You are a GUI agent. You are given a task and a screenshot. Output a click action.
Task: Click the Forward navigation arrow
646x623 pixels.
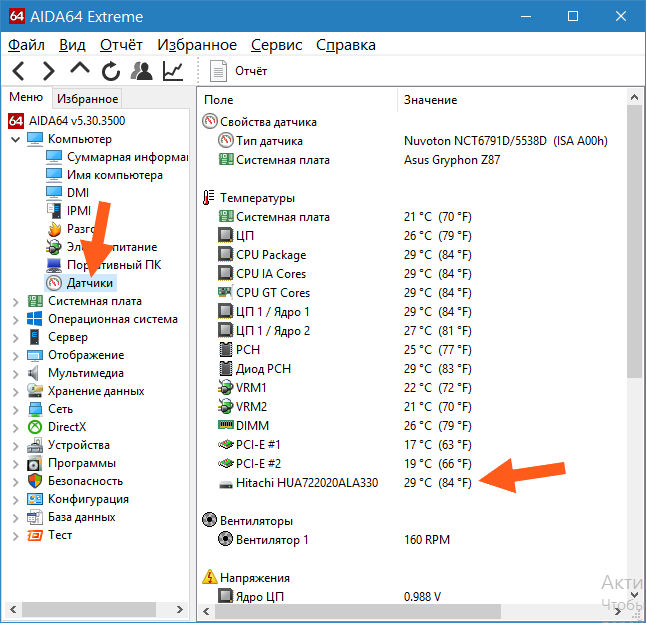pos(48,71)
